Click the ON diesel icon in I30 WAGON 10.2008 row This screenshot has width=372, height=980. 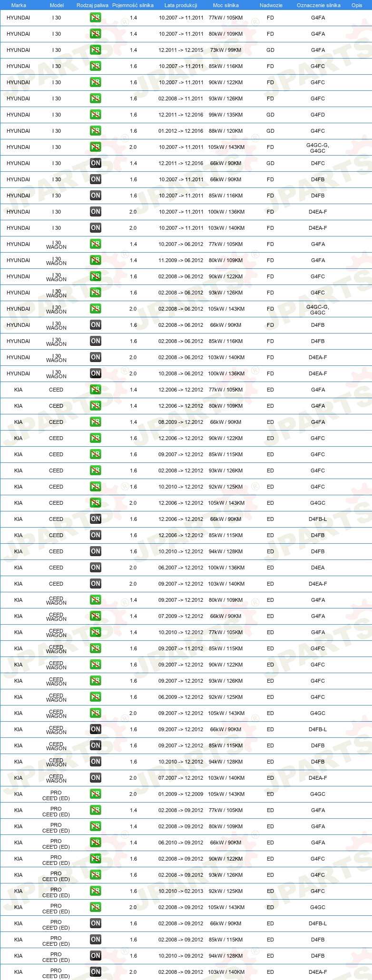95,373
